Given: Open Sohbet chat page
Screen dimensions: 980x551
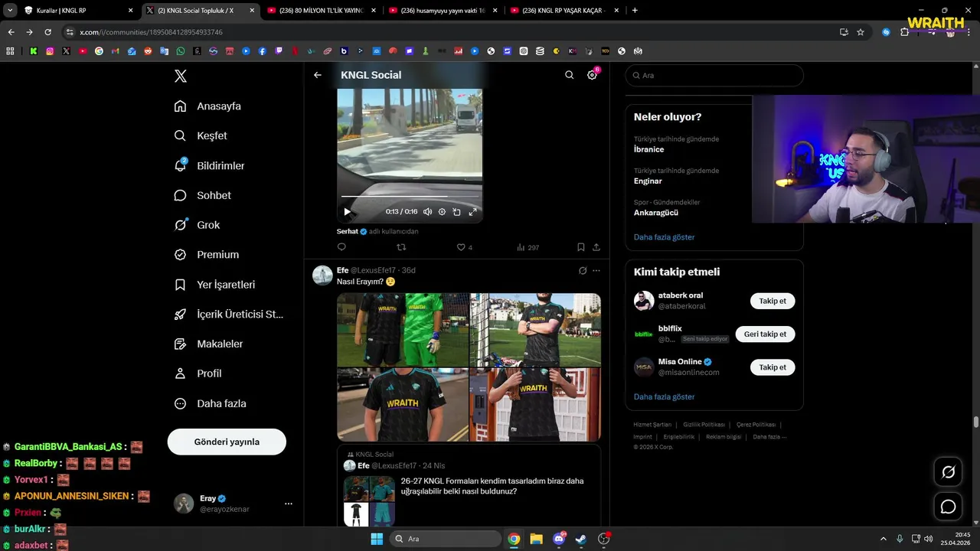Looking at the screenshot, I should [x=202, y=195].
